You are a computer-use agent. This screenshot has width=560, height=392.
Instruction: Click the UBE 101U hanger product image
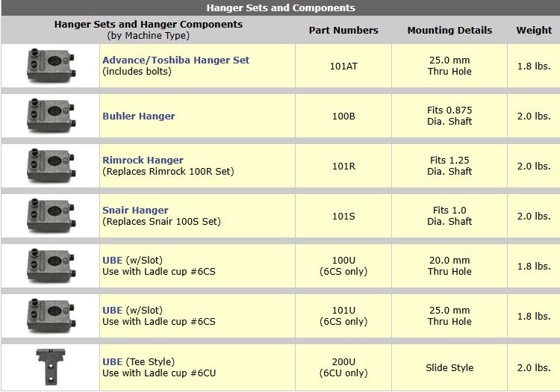coord(50,316)
